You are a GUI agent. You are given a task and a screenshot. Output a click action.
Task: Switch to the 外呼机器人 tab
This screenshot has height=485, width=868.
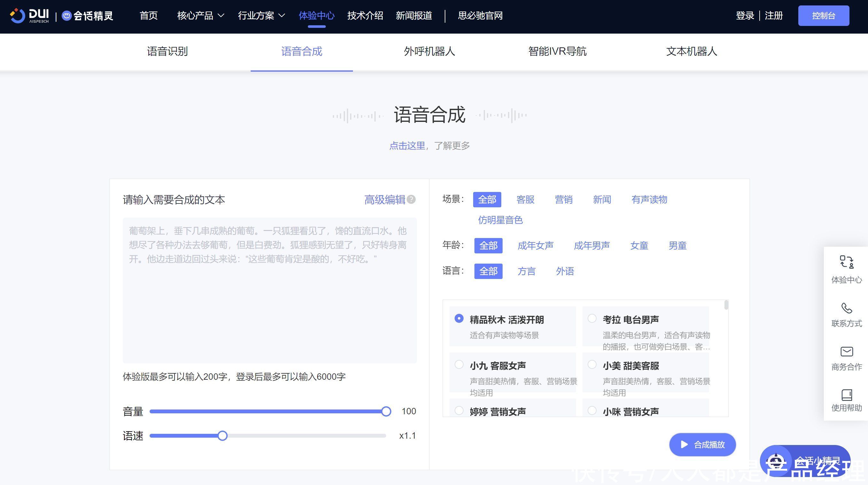tap(429, 51)
